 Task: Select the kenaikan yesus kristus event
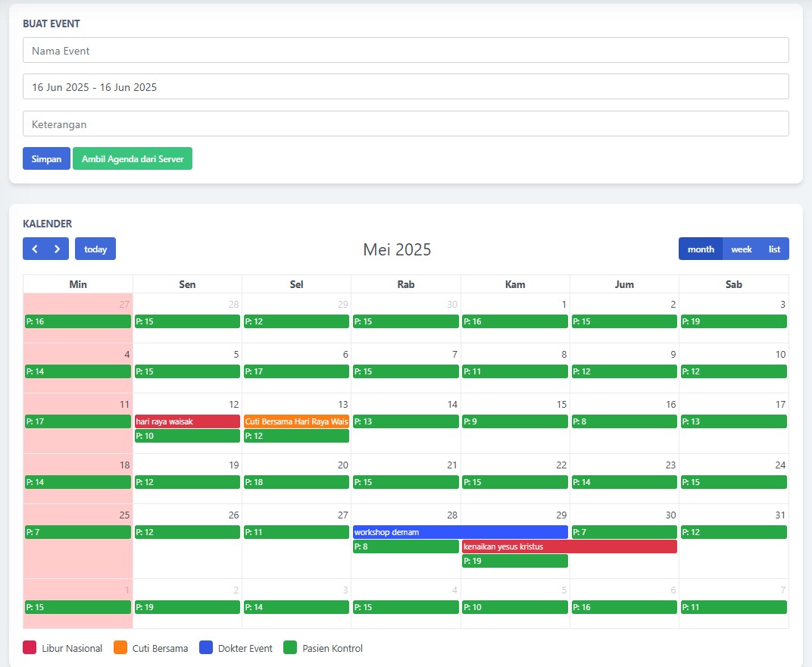point(569,546)
